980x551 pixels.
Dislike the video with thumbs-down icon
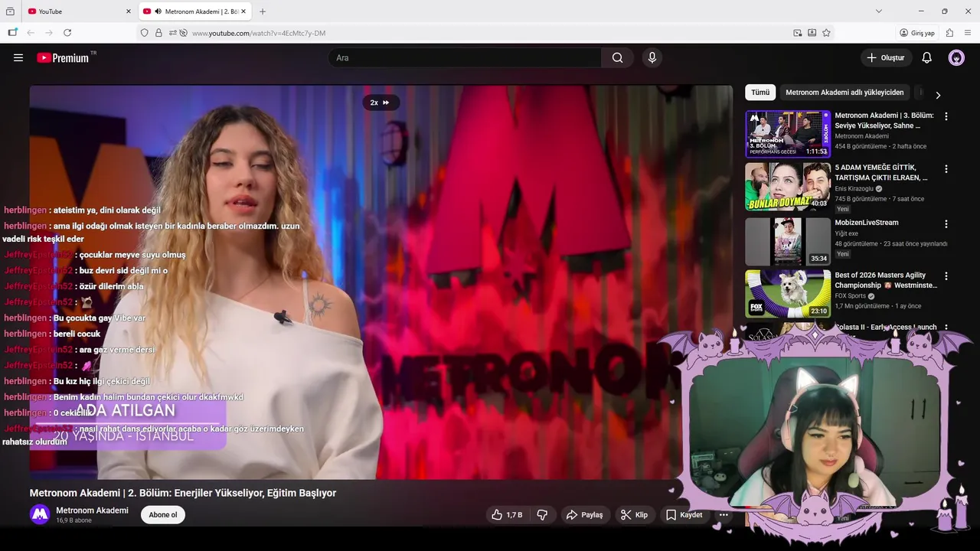tap(542, 515)
